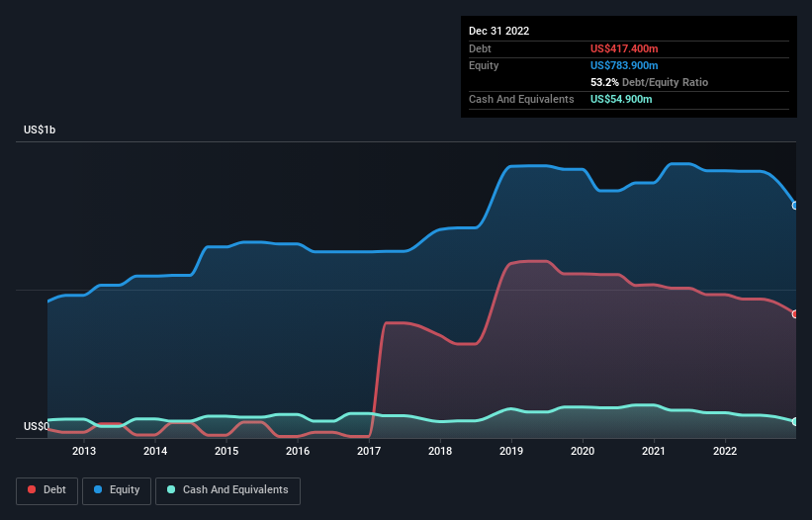812x520 pixels.
Task: Click the 2018 x-axis label
Action: click(x=440, y=451)
